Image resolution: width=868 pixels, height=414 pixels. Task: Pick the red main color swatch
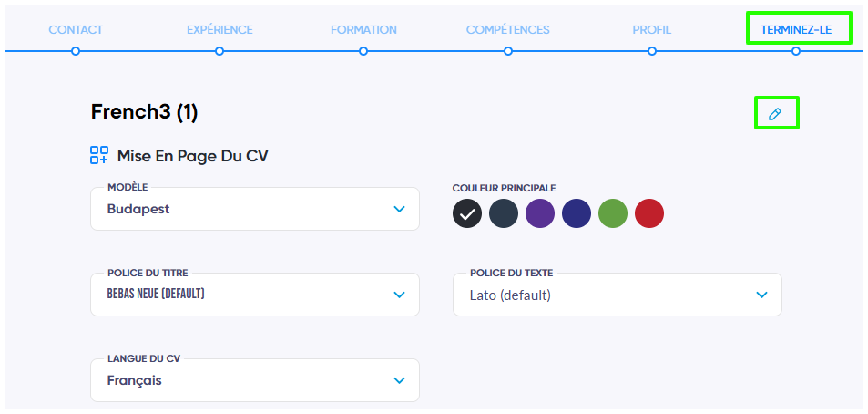(649, 213)
